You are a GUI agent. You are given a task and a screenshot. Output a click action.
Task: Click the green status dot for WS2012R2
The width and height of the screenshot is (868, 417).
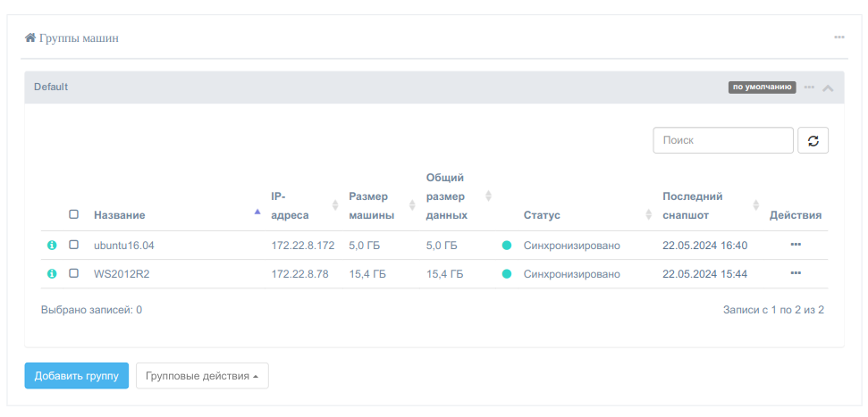click(507, 274)
